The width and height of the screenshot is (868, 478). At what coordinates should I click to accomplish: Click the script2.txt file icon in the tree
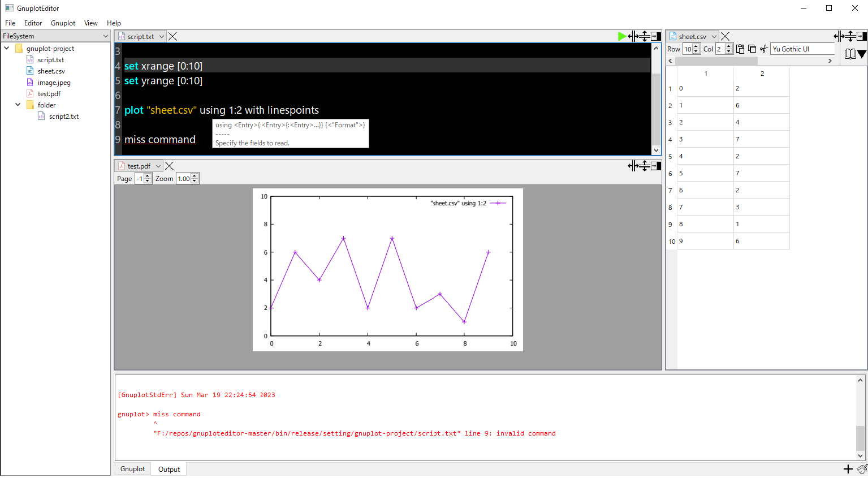41,116
